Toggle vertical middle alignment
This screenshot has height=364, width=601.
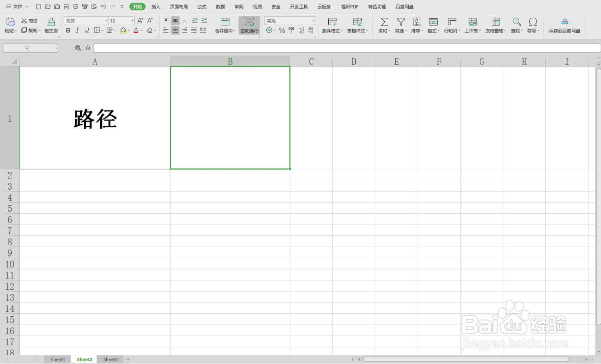pos(175,20)
